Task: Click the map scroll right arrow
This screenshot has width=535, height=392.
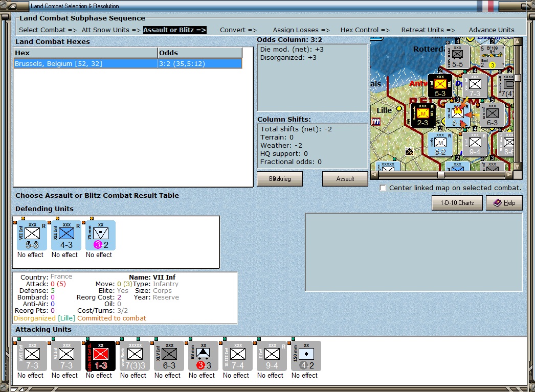Action: (509, 175)
